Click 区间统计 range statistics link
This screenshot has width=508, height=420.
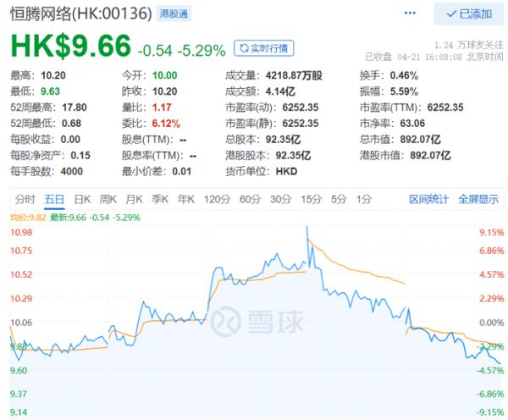[x=429, y=199]
